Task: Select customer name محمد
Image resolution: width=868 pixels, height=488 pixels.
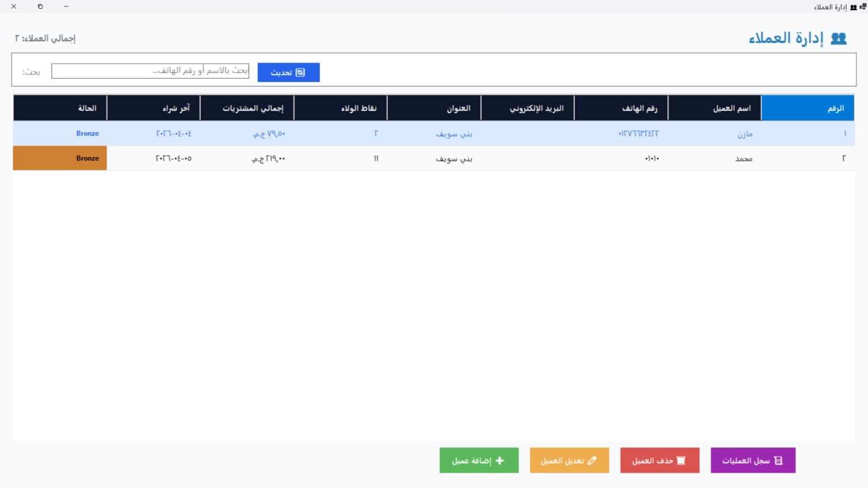Action: pos(744,159)
